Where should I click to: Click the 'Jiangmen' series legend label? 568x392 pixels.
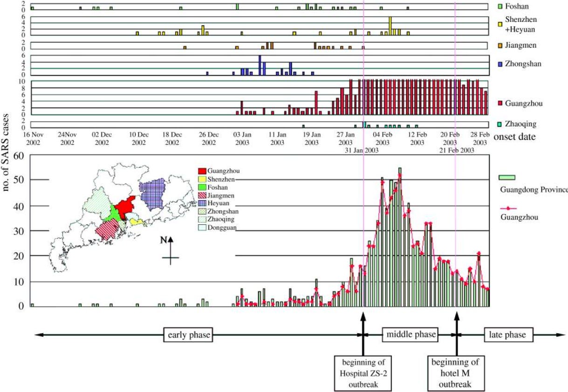521,46
